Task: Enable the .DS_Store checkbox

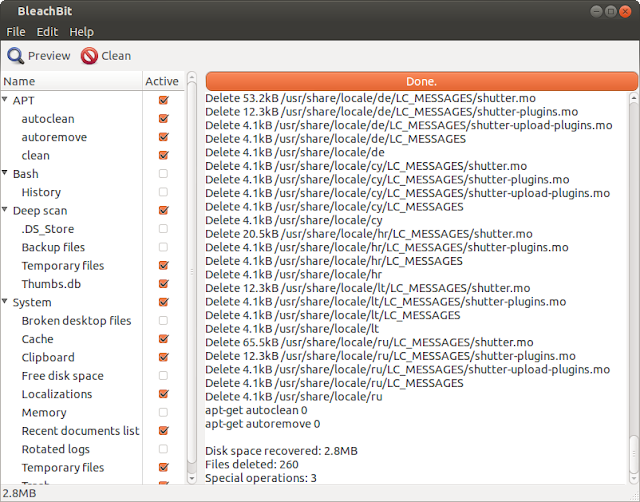Action: click(163, 229)
